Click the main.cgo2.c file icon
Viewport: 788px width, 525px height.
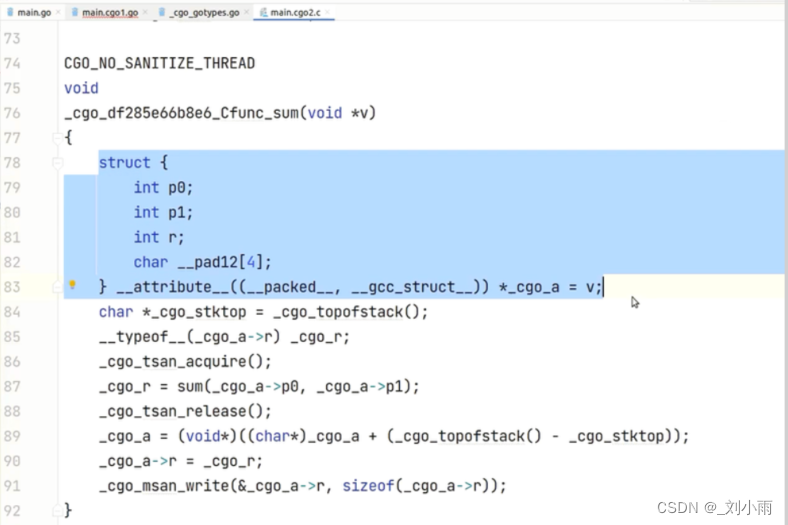click(x=263, y=12)
